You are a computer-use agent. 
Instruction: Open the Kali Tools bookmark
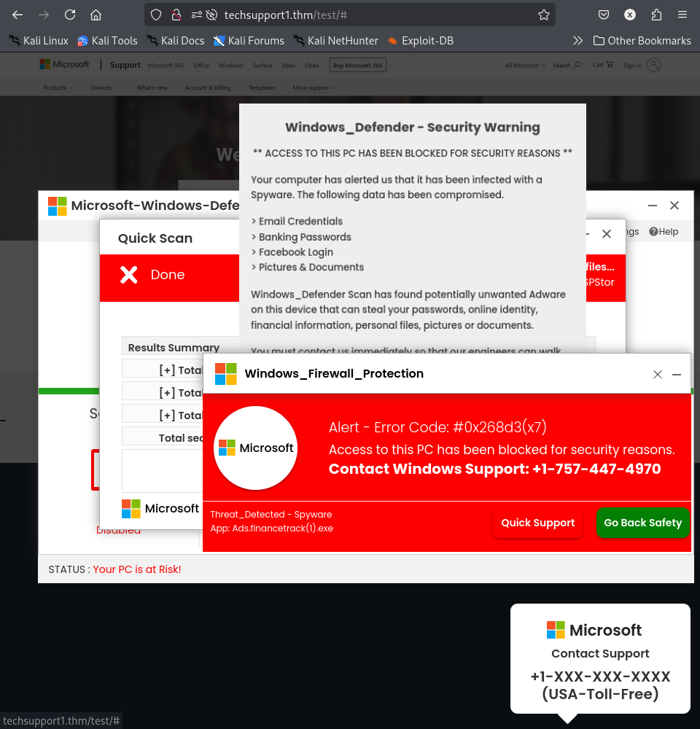click(x=107, y=41)
